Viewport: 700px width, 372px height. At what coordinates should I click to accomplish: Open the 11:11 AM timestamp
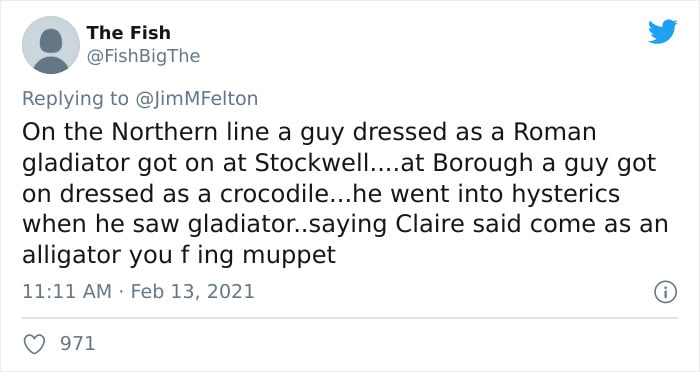pyautogui.click(x=67, y=292)
